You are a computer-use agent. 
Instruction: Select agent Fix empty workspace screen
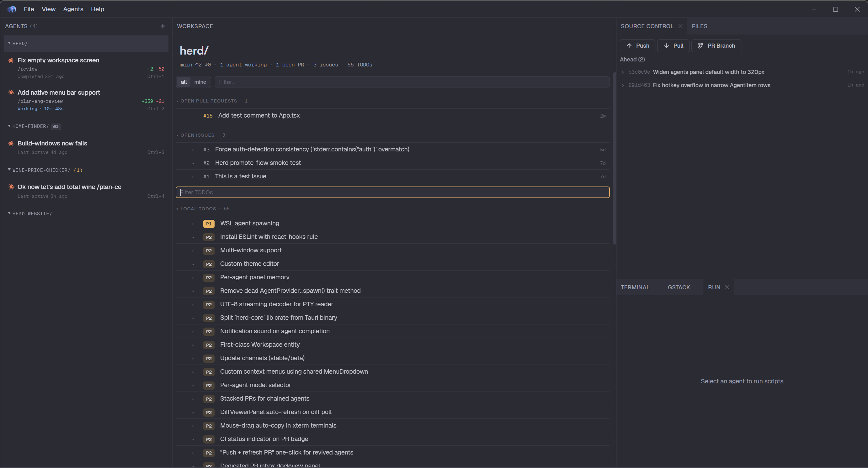tap(86, 68)
